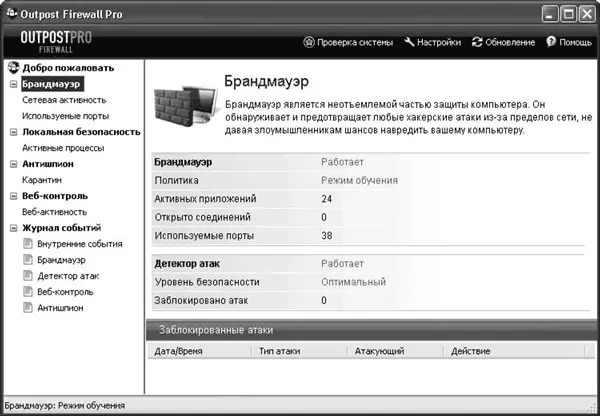
Task: Click the Уровень безопасности row label
Action: [207, 282]
